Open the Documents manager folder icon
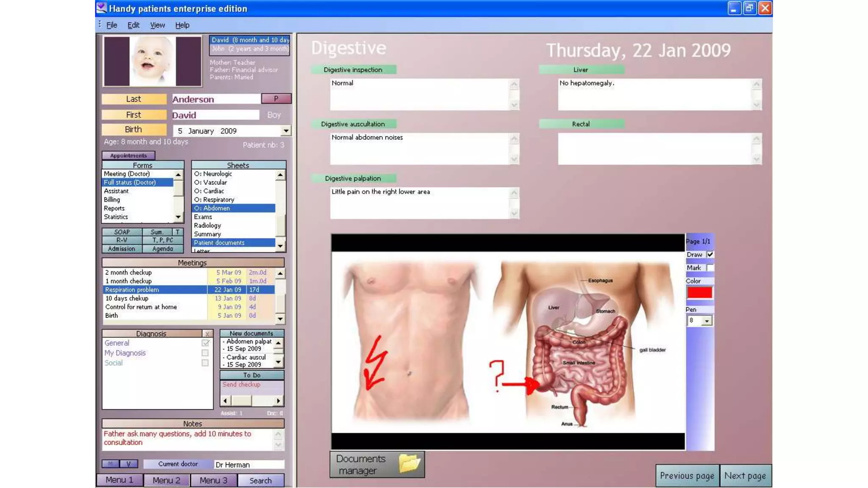Viewport: 868px width, 488px height. pos(409,463)
